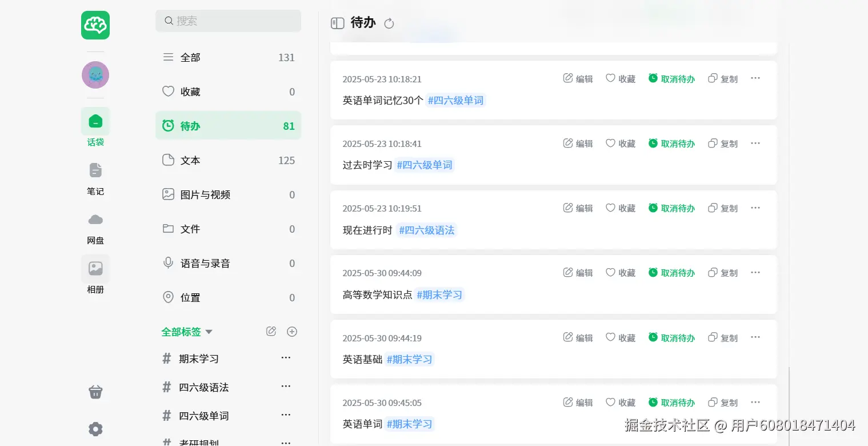Switch to 笔记 notes section
The image size is (868, 446).
click(x=95, y=178)
